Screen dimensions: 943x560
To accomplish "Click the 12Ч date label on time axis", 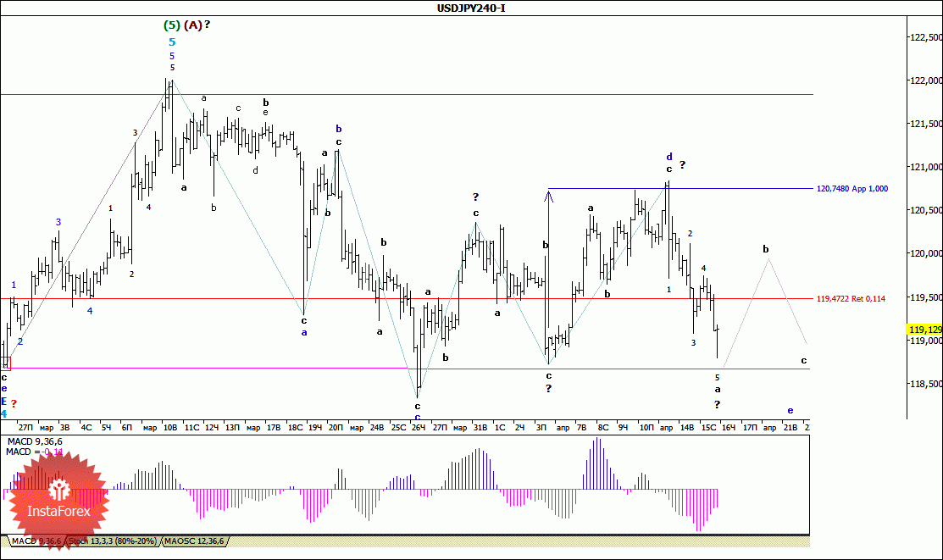I will [212, 428].
